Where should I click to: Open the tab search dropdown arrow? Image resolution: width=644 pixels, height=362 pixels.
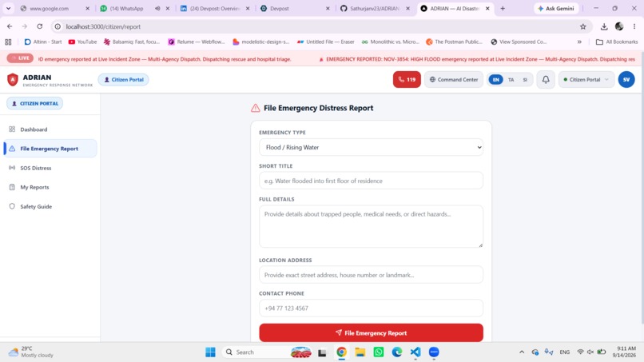click(x=8, y=8)
